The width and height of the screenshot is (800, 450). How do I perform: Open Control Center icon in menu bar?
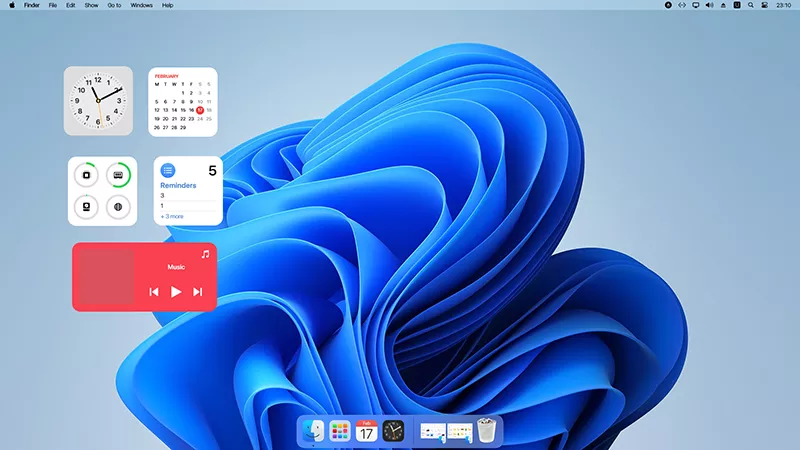[764, 5]
